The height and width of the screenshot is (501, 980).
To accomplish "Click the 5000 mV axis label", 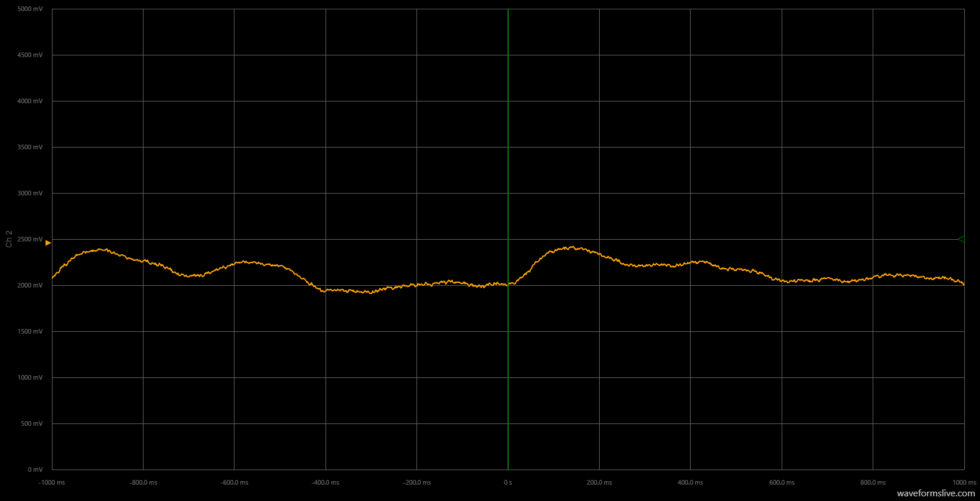I will (30, 9).
